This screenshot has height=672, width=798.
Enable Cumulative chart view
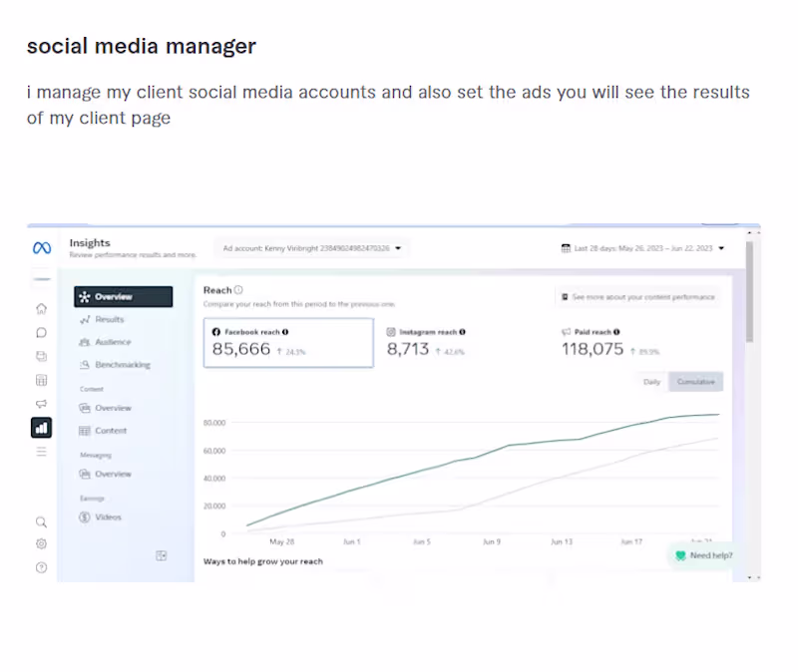coord(695,381)
